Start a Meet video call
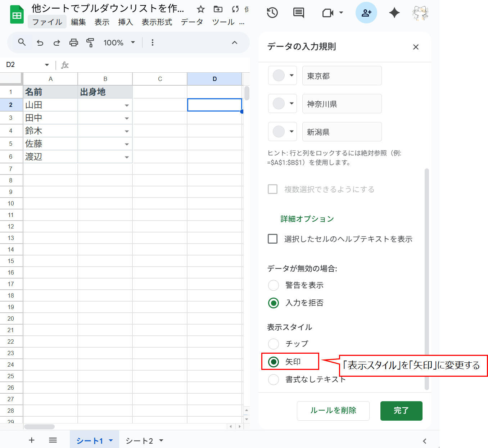 (x=328, y=13)
